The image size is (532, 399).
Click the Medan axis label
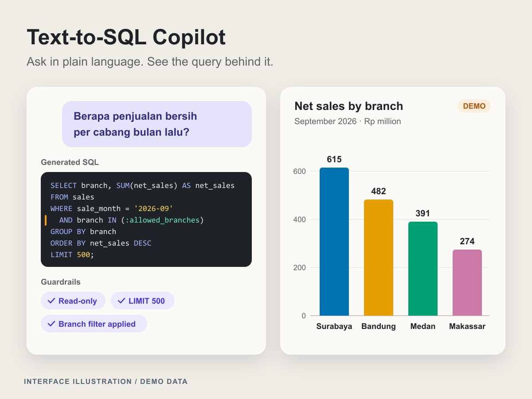coord(423,326)
